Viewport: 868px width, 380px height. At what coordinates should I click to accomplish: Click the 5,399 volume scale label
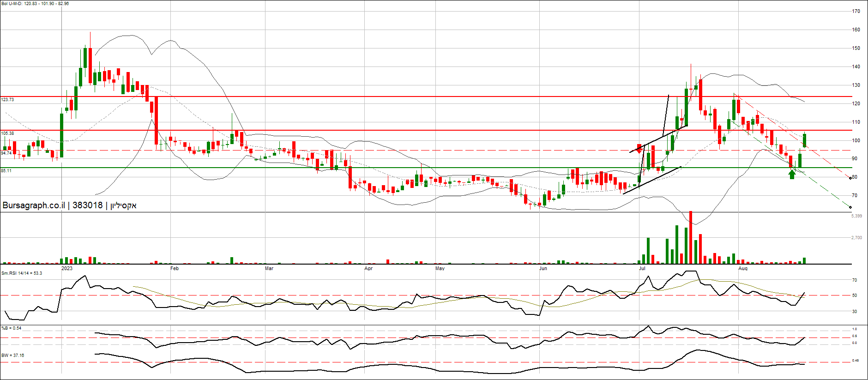click(856, 216)
